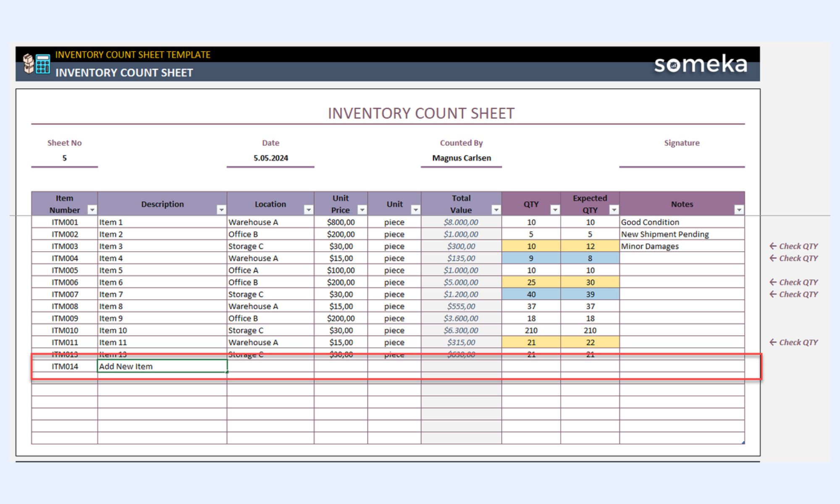Open the Unit column filter dropdown
The image size is (840, 504).
(x=415, y=210)
